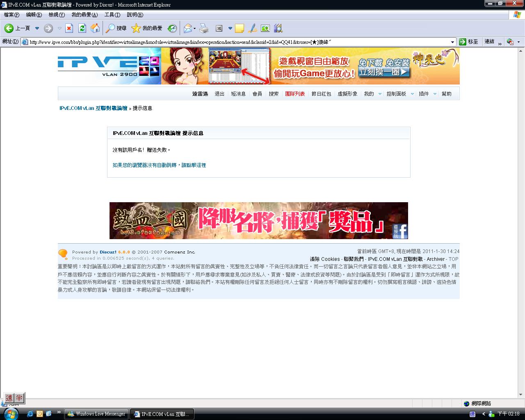The height and width of the screenshot is (420, 525).
Task: Click the Windows Start orb
Action: [11, 413]
